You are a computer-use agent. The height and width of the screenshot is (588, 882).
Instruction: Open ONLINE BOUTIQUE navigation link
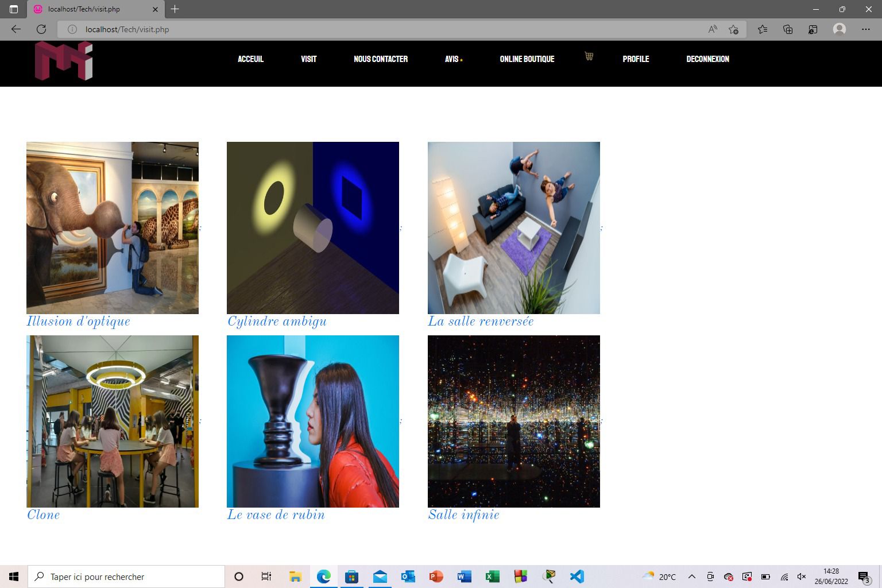527,59
